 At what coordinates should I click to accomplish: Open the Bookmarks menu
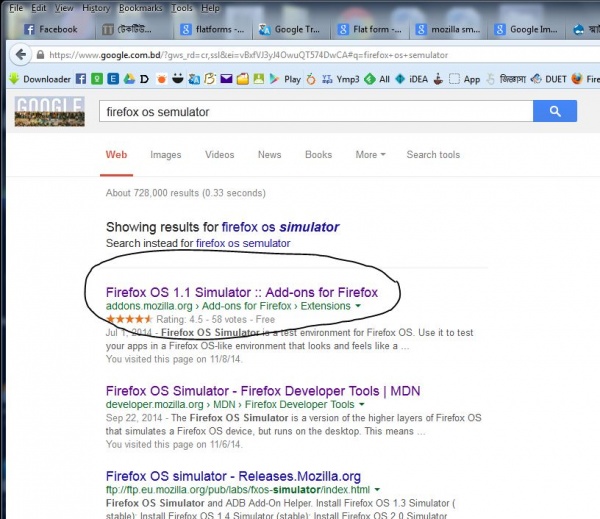[x=140, y=8]
